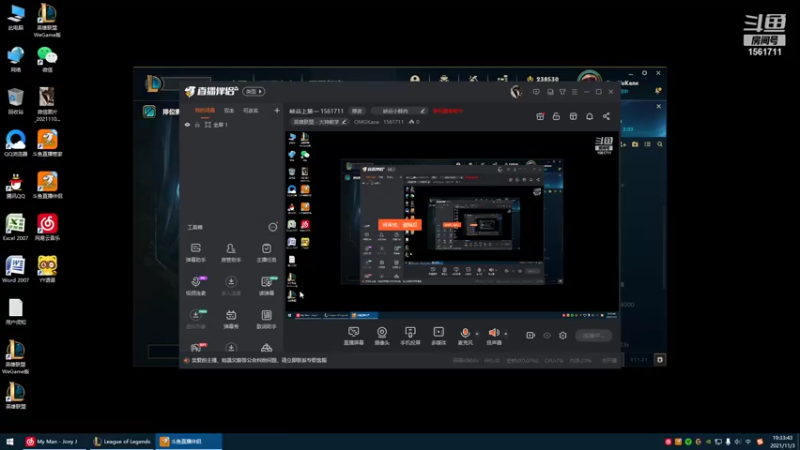Open streamer avatar profile in title bar
Viewport: 800px width, 450px height.
(516, 91)
